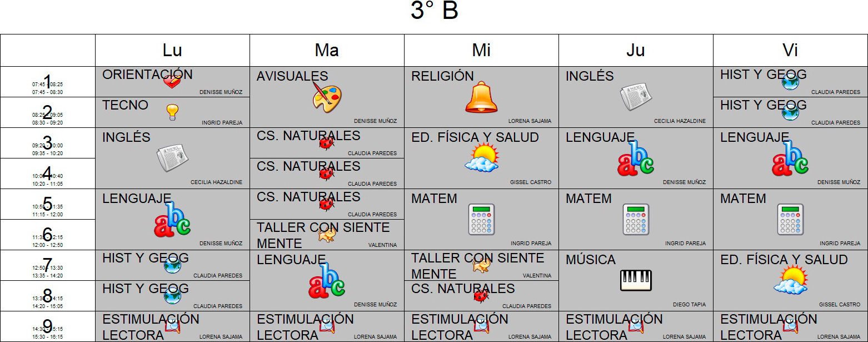
Task: Click the 3° B title heading
Action: tap(434, 11)
